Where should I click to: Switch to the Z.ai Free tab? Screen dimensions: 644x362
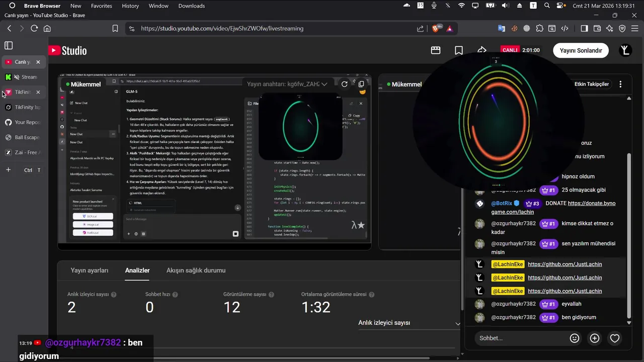click(24, 152)
